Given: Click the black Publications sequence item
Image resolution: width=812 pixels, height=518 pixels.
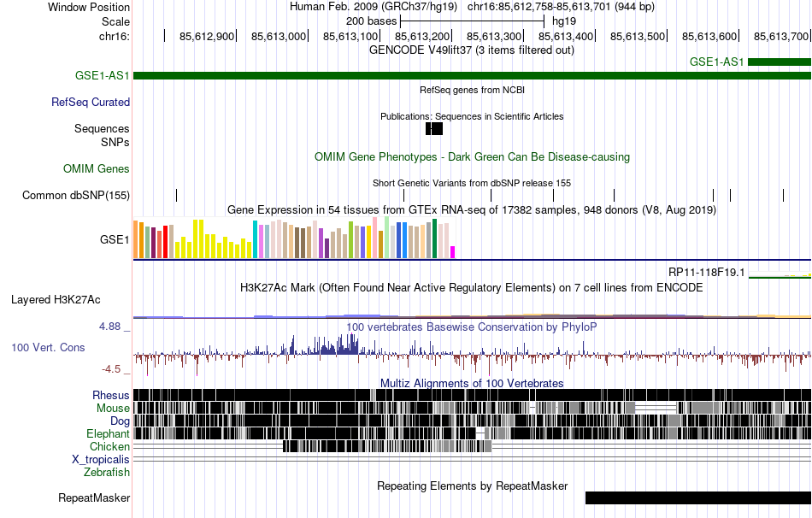Looking at the screenshot, I should (434, 128).
